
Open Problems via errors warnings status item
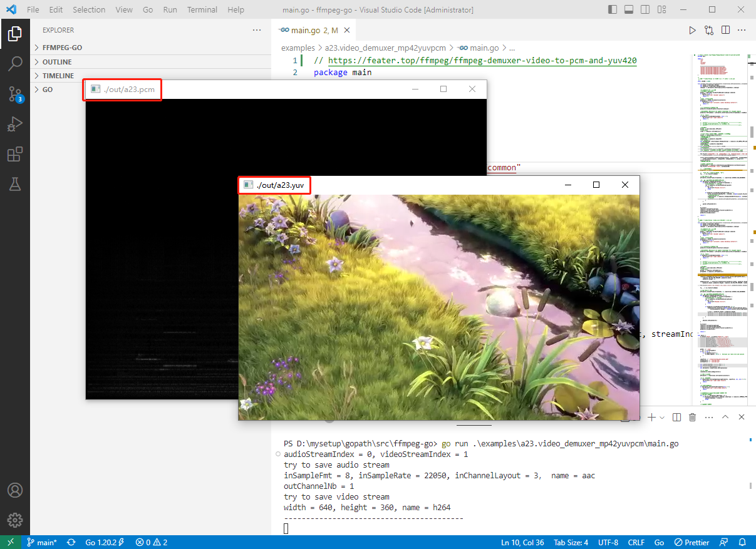click(151, 542)
